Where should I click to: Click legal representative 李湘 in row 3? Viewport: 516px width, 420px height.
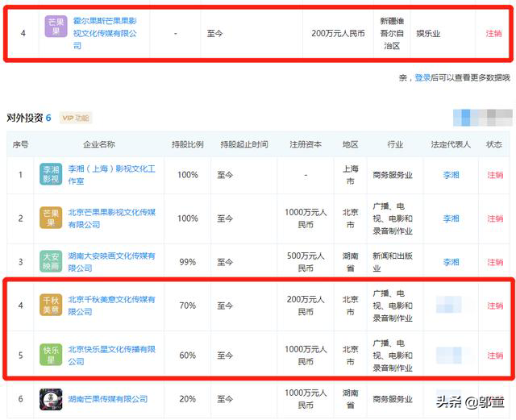click(451, 262)
